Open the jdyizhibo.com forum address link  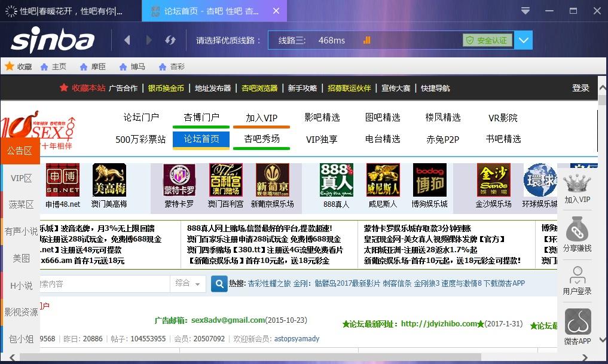(439, 324)
